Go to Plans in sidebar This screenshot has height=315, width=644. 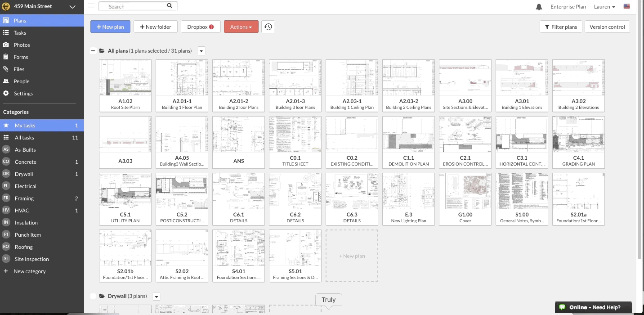tap(42, 21)
